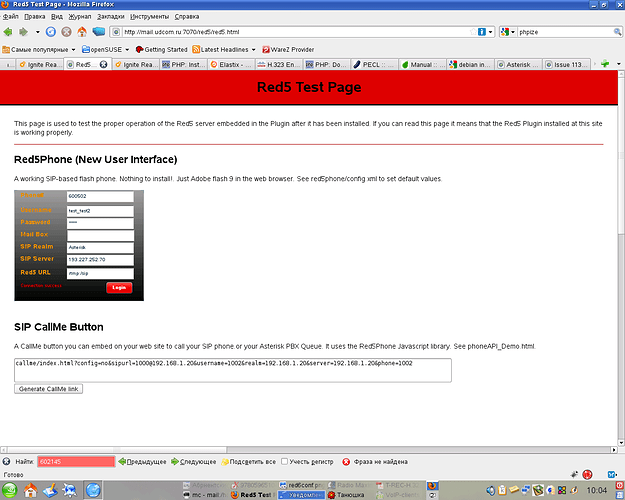Switch to the 'Manual' tab

(x=423, y=65)
